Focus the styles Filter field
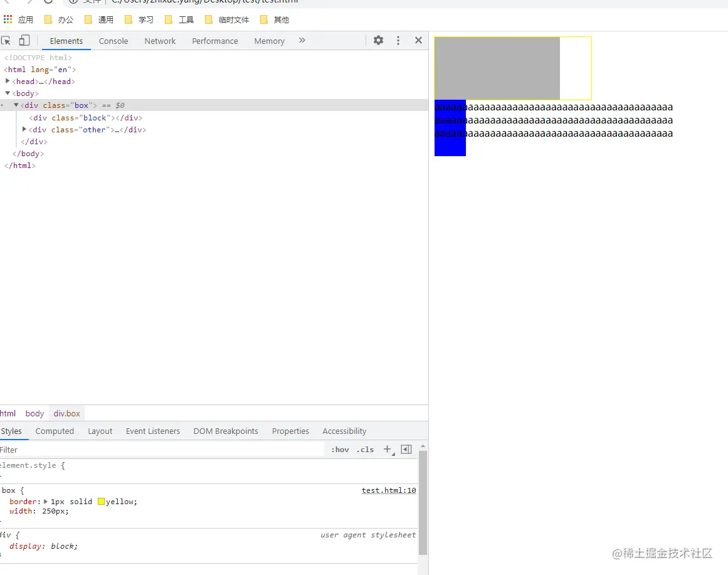The width and height of the screenshot is (728, 575). point(162,450)
